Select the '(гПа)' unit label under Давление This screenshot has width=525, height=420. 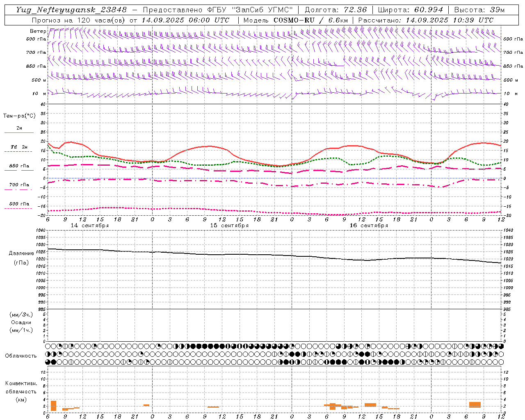point(21,262)
